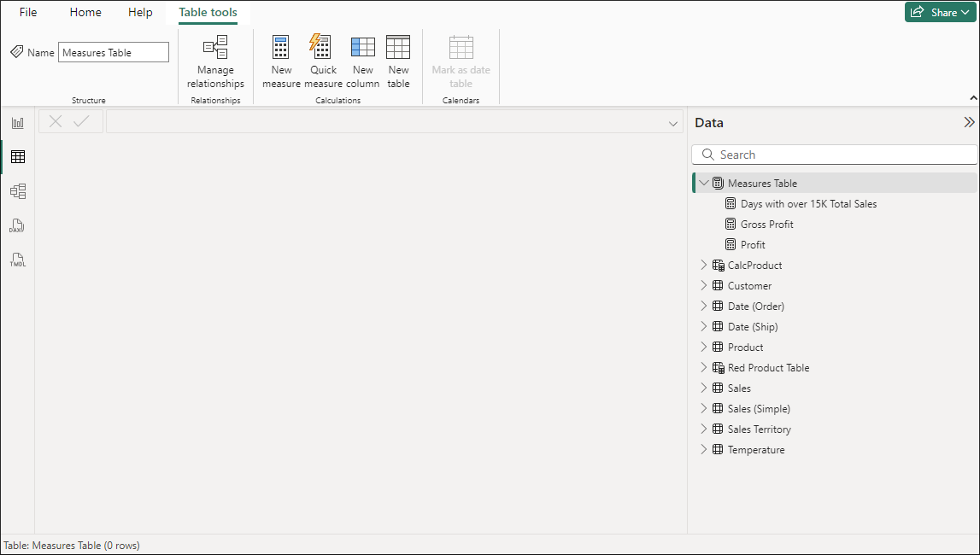Open Model view icon
This screenshot has width=980, height=555.
coord(17,191)
